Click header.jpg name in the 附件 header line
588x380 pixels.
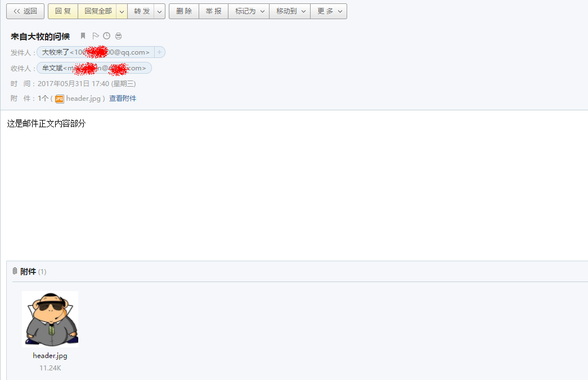click(83, 99)
